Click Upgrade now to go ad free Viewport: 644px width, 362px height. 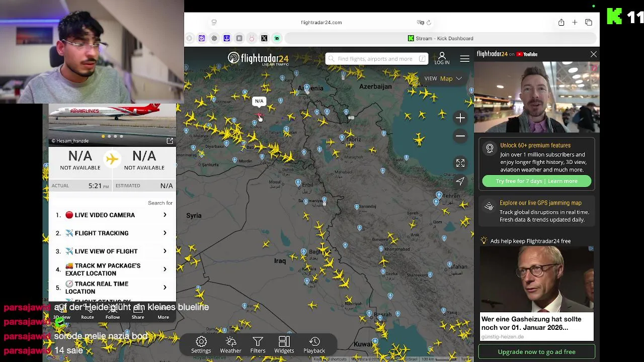(536, 352)
